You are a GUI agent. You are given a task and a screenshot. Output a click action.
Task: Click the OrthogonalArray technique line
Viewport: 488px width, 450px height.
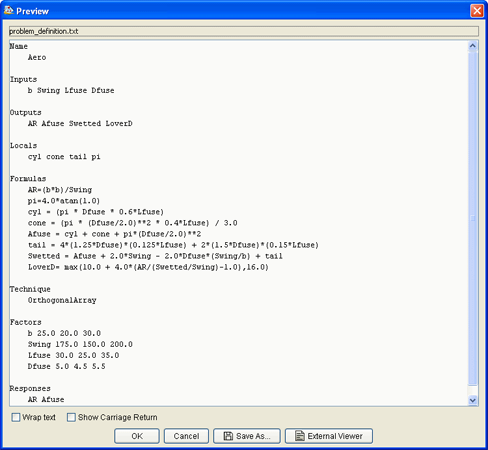[x=62, y=300]
